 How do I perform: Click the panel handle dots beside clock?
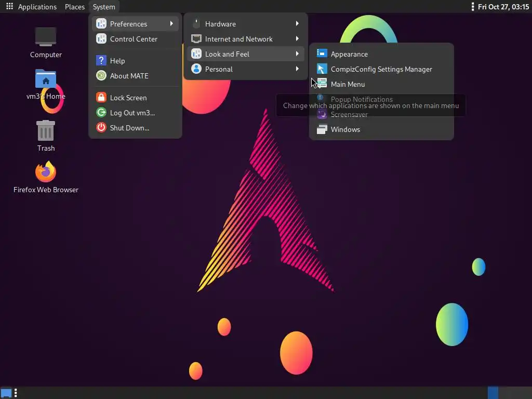(473, 7)
